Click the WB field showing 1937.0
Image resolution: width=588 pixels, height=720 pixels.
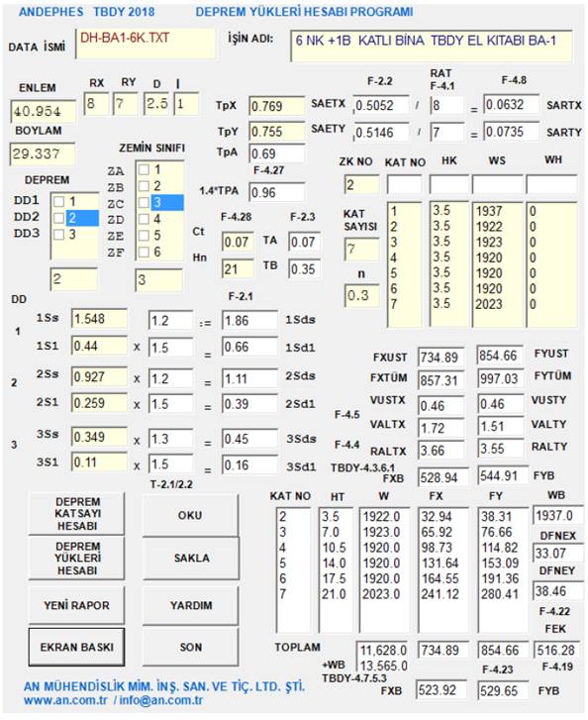pos(557,515)
